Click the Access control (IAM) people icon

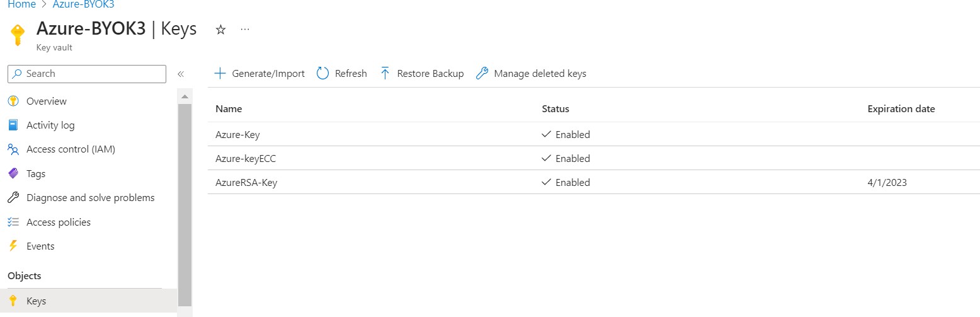[13, 149]
